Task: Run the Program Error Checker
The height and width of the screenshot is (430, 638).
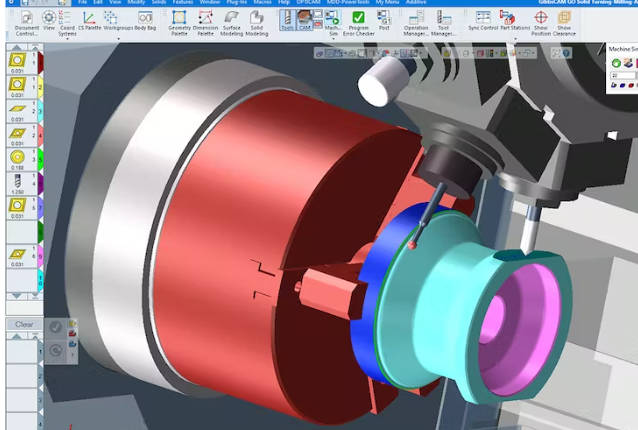Action: (358, 23)
